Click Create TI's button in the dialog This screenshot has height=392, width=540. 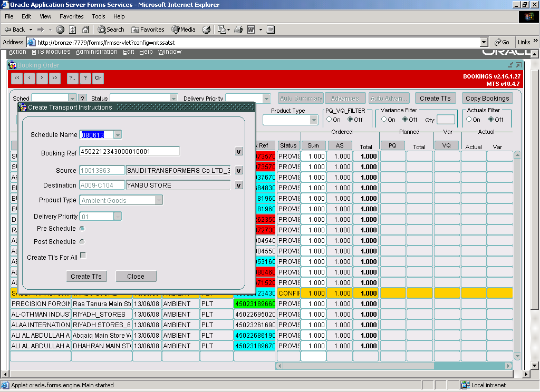coord(86,277)
